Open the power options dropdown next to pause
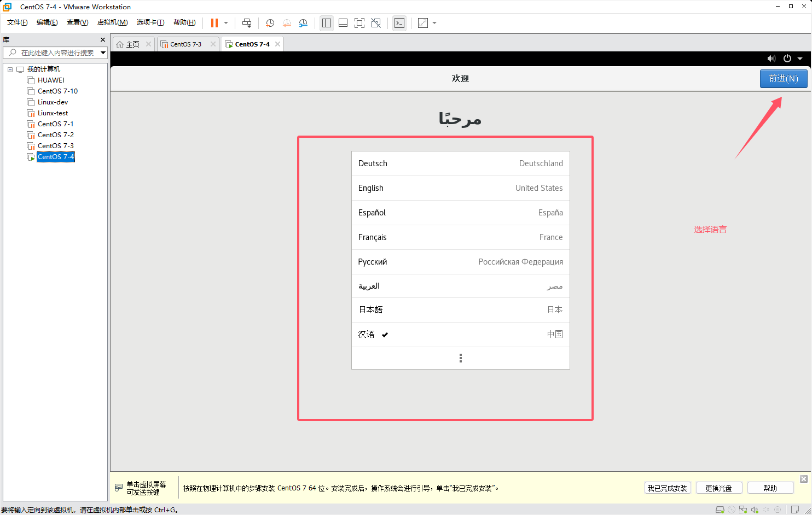Image resolution: width=812 pixels, height=515 pixels. [x=226, y=23]
